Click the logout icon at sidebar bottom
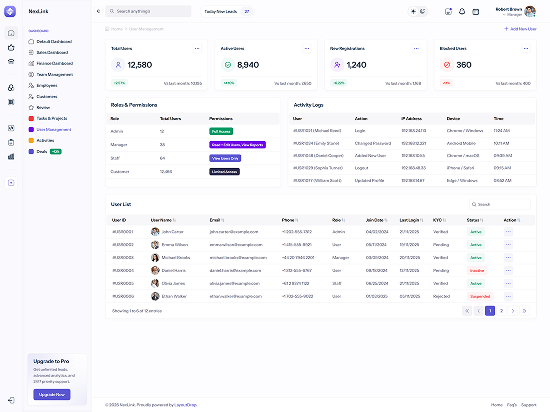This screenshot has width=550, height=412. 11,400
